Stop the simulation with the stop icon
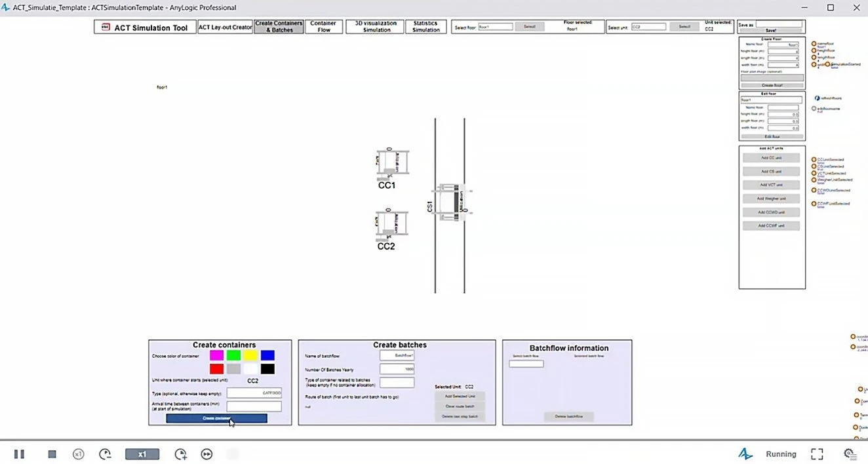Image resolution: width=868 pixels, height=464 pixels. (x=52, y=454)
